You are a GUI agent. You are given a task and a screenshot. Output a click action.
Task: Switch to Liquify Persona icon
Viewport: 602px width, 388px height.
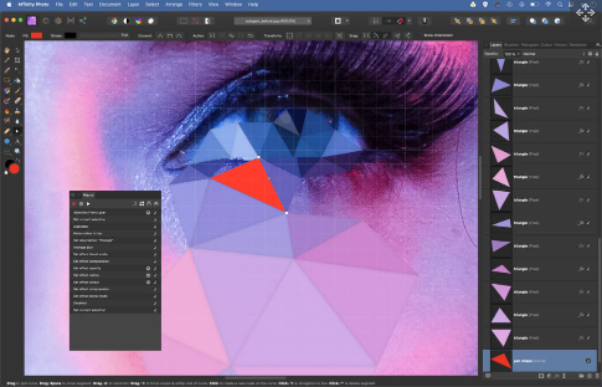click(x=46, y=21)
